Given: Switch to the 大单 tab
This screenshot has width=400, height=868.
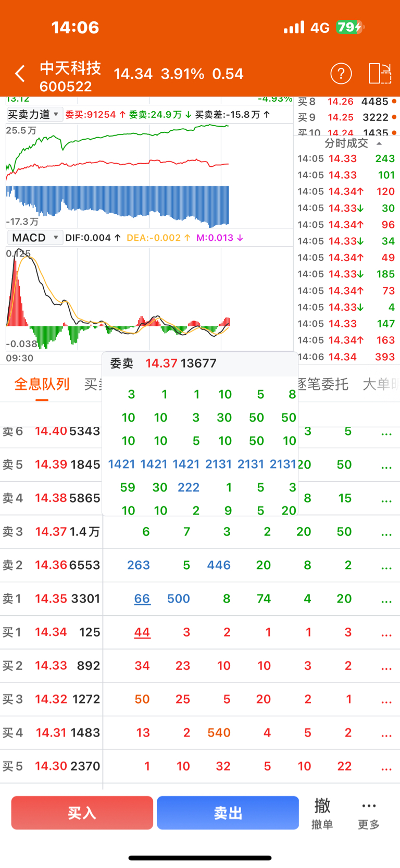Looking at the screenshot, I should 381,384.
